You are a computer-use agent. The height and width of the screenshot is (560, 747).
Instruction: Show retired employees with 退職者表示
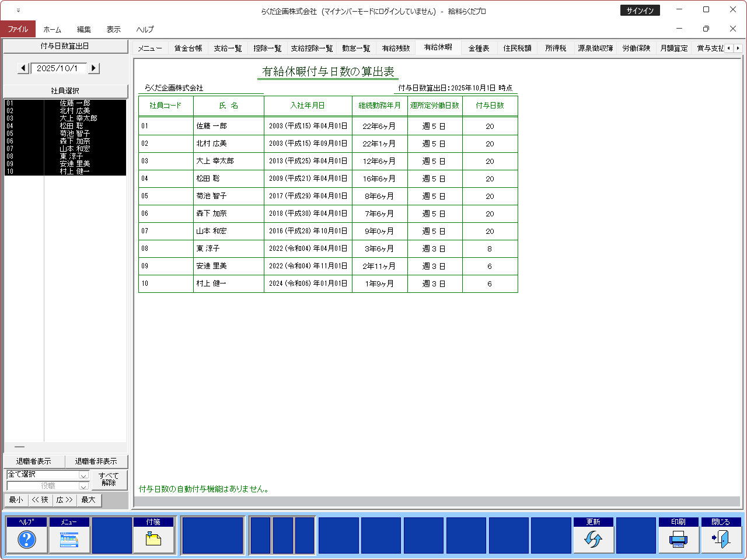tap(34, 461)
